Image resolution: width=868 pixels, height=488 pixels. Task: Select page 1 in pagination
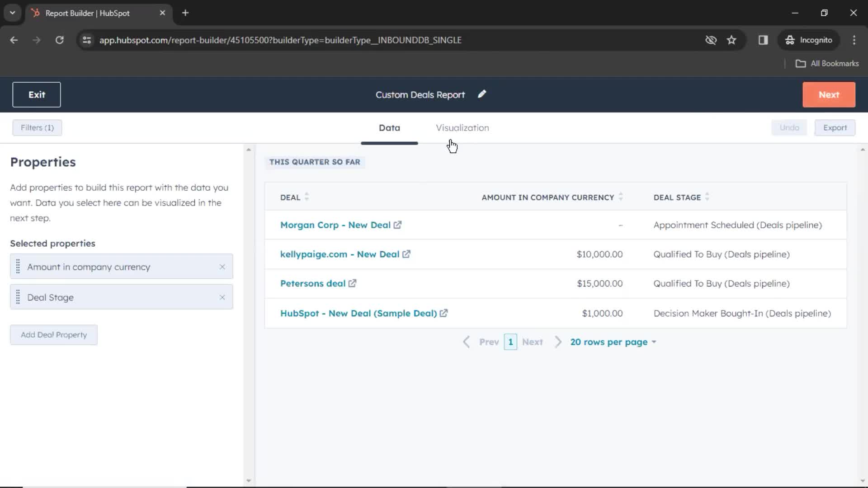pos(510,342)
